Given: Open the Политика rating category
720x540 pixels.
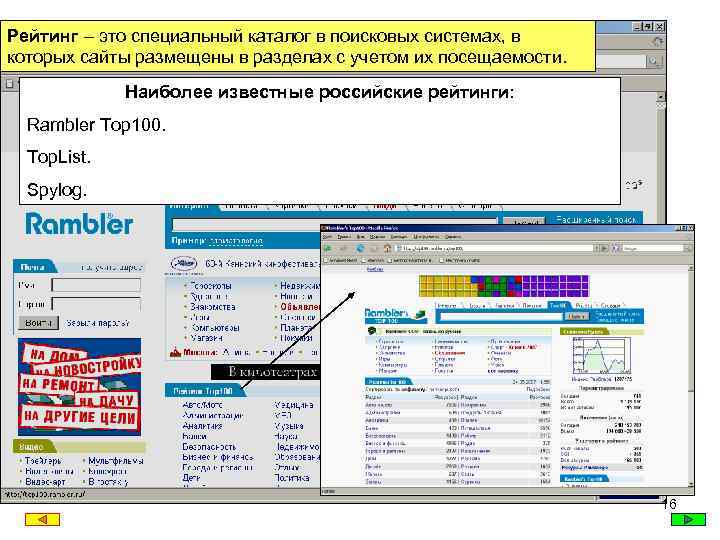Looking at the screenshot, I should 292,478.
